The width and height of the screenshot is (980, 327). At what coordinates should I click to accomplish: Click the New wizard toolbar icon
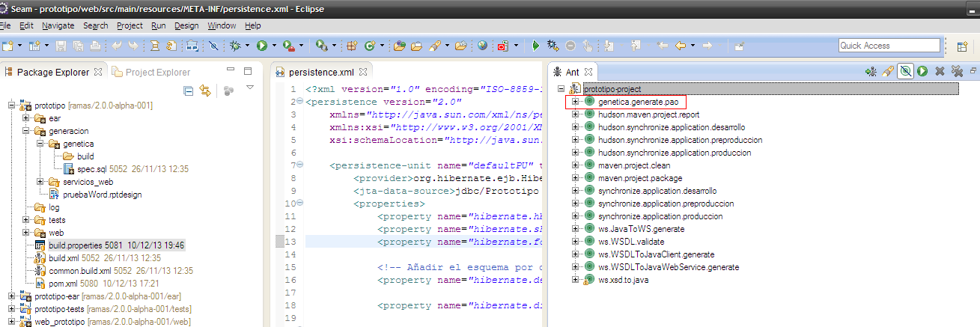(x=8, y=46)
